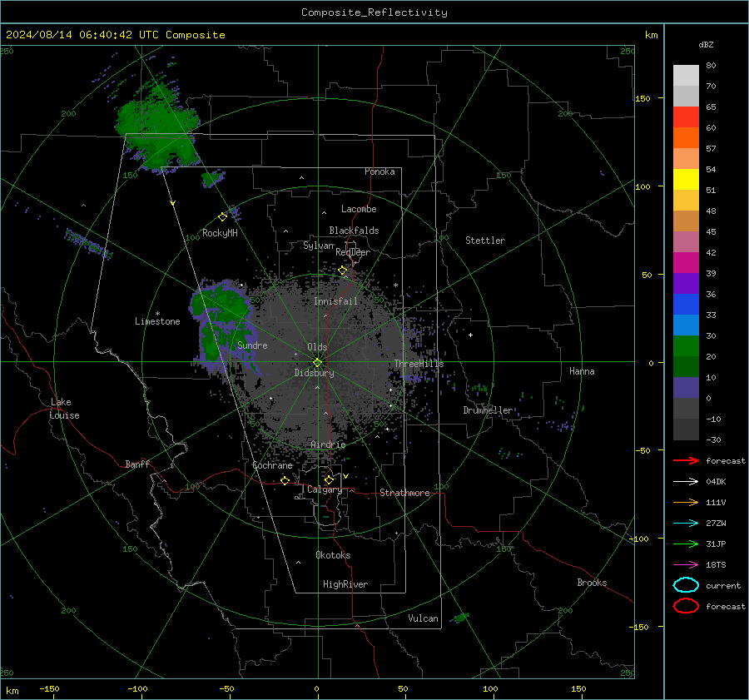Click the dBZ legend heading
Image resolution: width=749 pixels, height=700 pixels.
(x=706, y=44)
